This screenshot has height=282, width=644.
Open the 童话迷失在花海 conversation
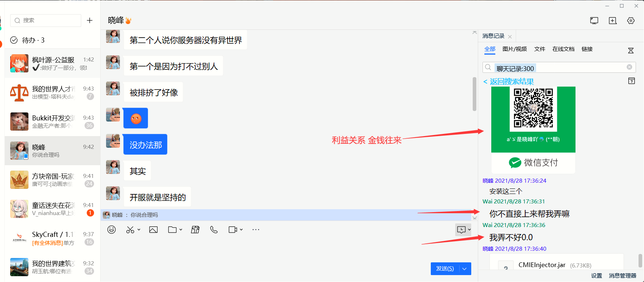coord(52,209)
